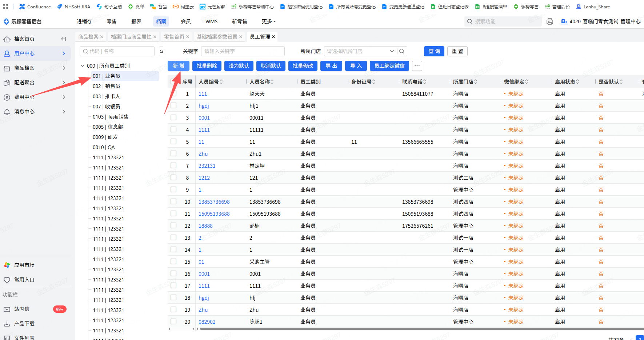The width and height of the screenshot is (644, 340).
Task: Check the row for employee 郝楠
Action: click(x=173, y=225)
